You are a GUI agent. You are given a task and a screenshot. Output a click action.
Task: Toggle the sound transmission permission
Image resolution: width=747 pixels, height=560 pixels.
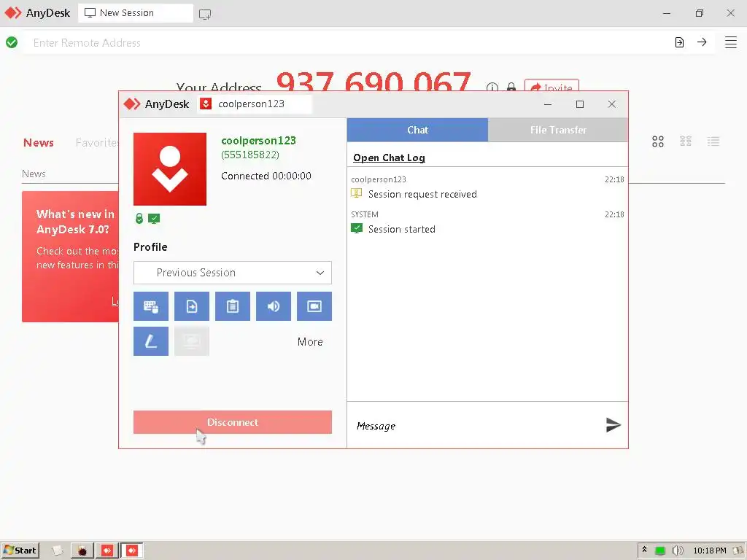274,306
